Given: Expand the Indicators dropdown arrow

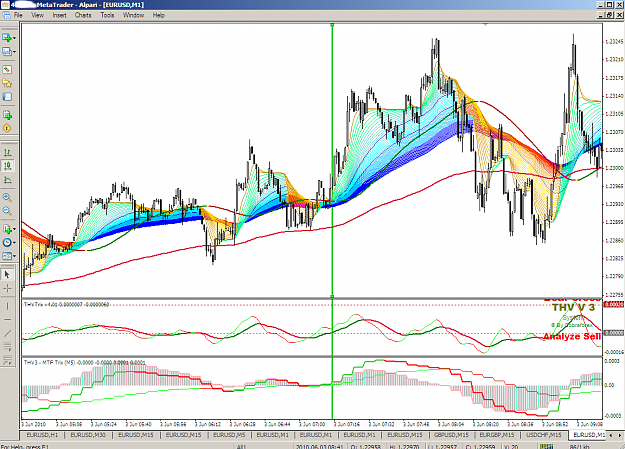Looking at the screenshot, I should coord(15,229).
